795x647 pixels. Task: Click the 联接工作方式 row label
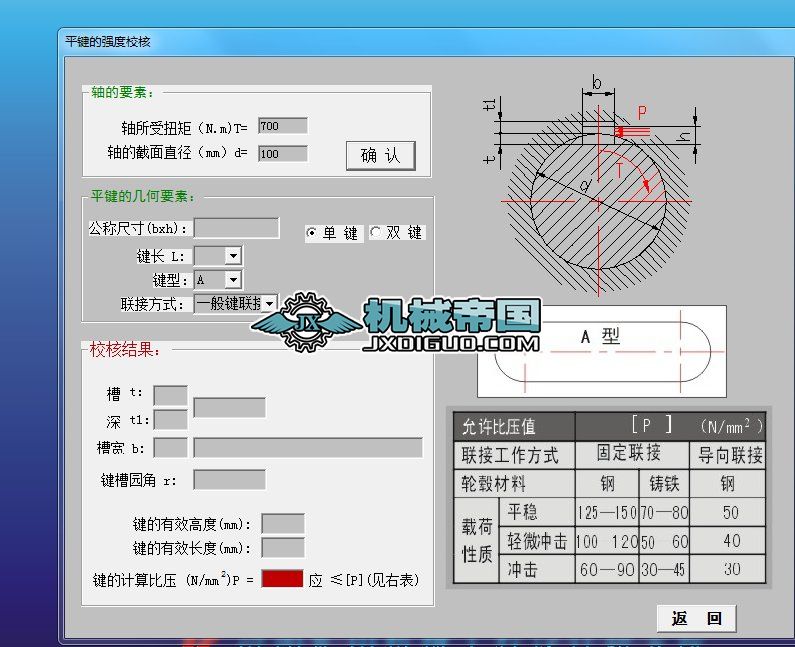coord(514,455)
